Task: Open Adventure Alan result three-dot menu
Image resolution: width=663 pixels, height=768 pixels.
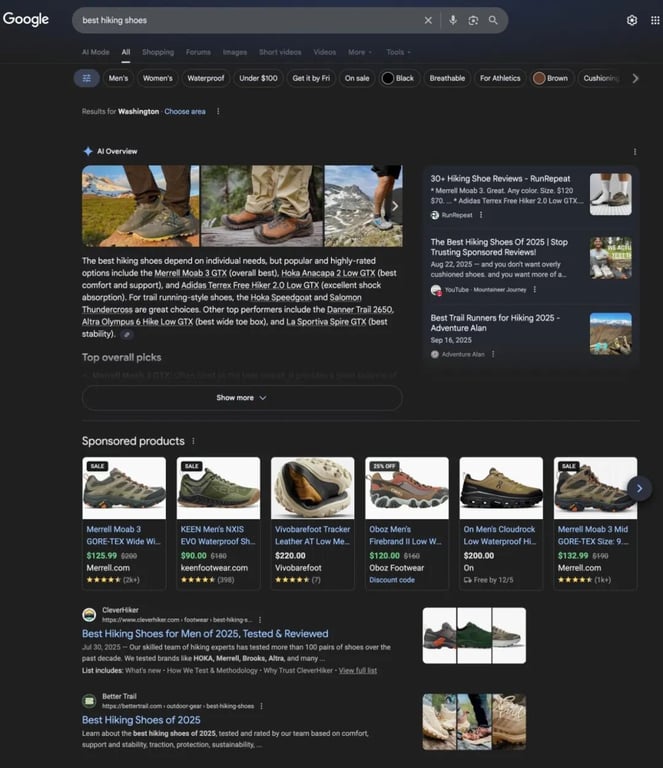Action: [493, 354]
